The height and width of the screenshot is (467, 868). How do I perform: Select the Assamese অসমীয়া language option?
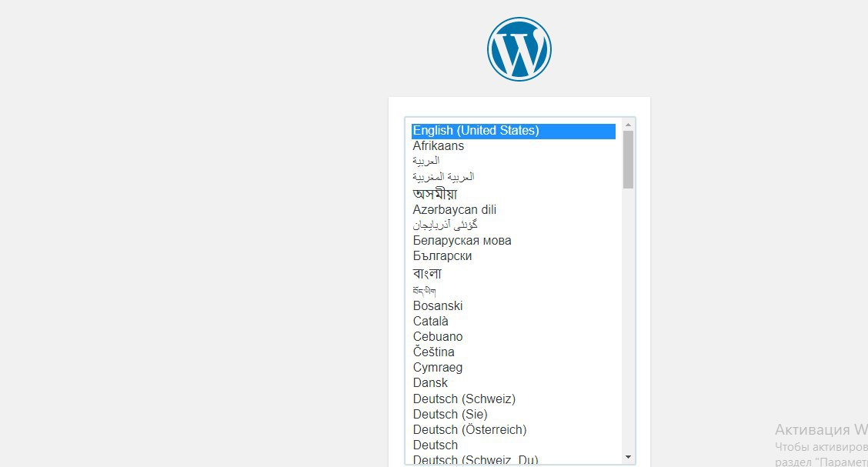513,194
